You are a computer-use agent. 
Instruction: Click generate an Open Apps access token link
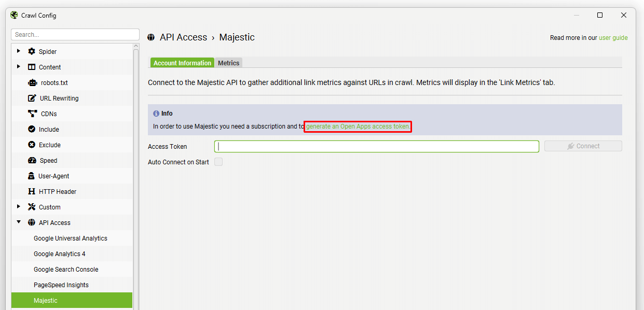click(358, 126)
